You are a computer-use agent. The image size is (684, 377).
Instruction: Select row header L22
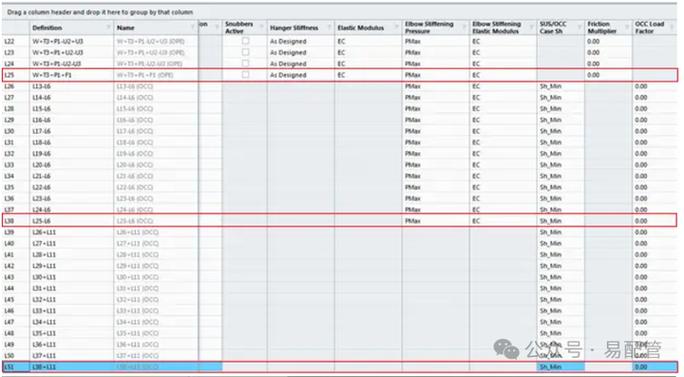[16, 41]
